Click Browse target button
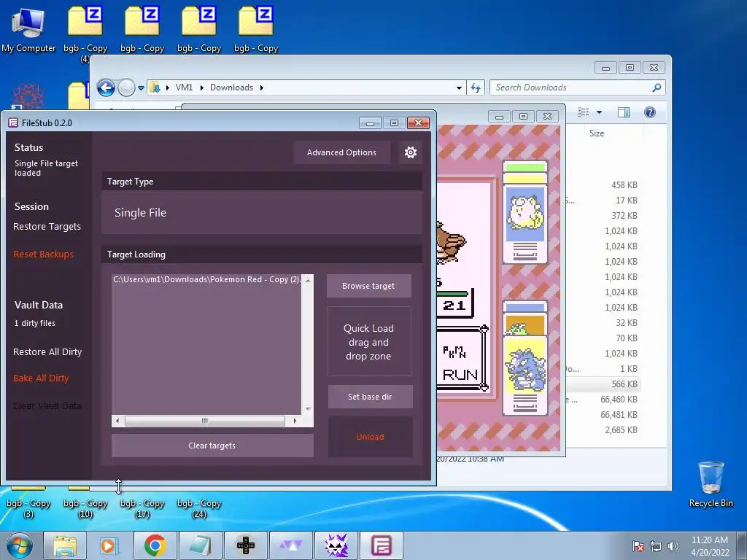747x560 pixels. pyautogui.click(x=368, y=286)
